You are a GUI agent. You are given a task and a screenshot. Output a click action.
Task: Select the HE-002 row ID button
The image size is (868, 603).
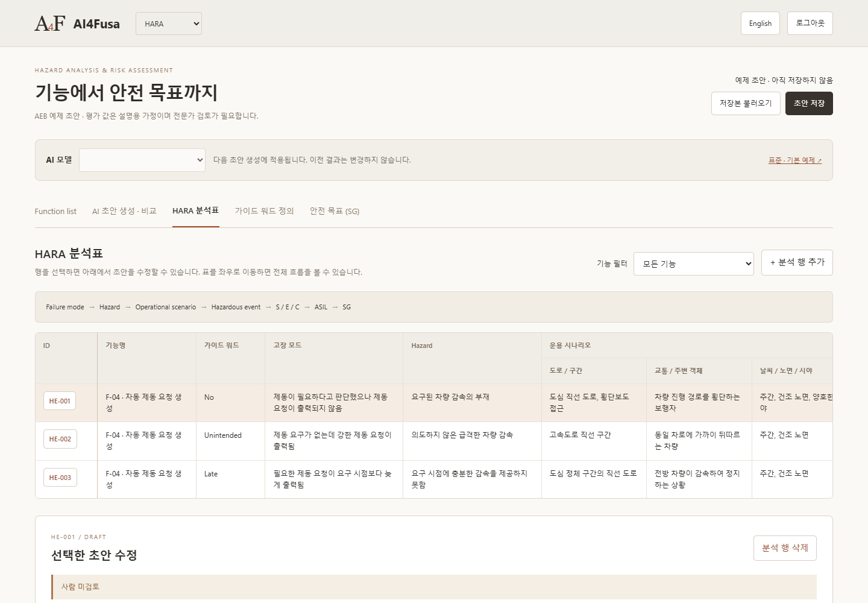coord(60,439)
